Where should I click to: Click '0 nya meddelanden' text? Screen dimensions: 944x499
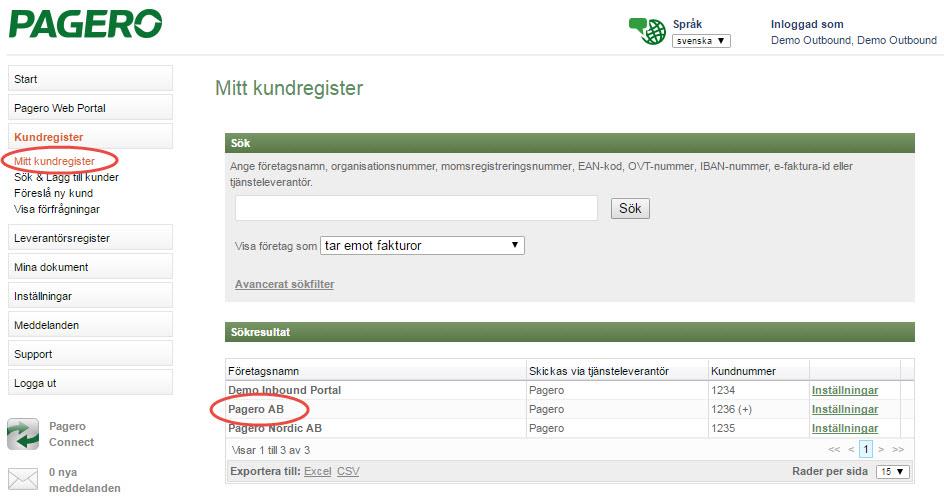pyautogui.click(x=84, y=480)
